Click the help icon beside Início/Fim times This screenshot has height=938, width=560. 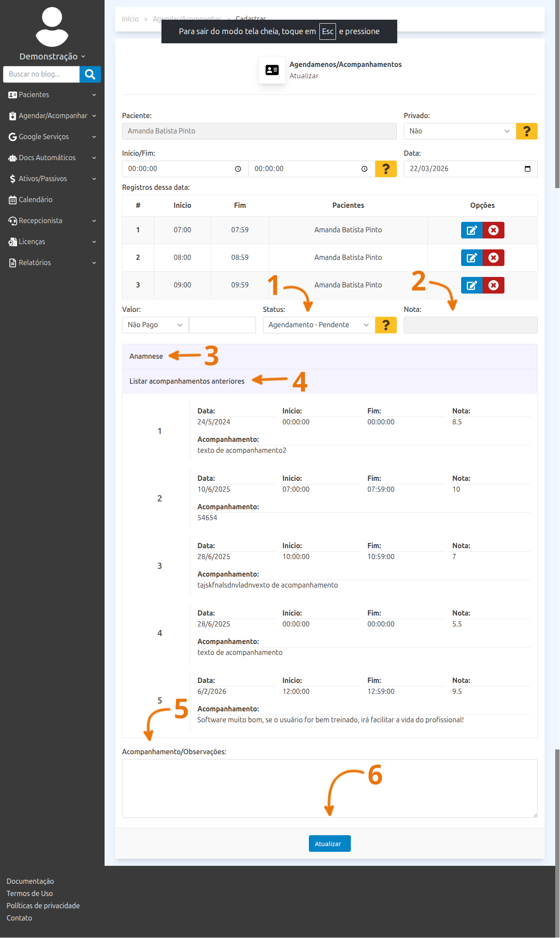click(386, 169)
